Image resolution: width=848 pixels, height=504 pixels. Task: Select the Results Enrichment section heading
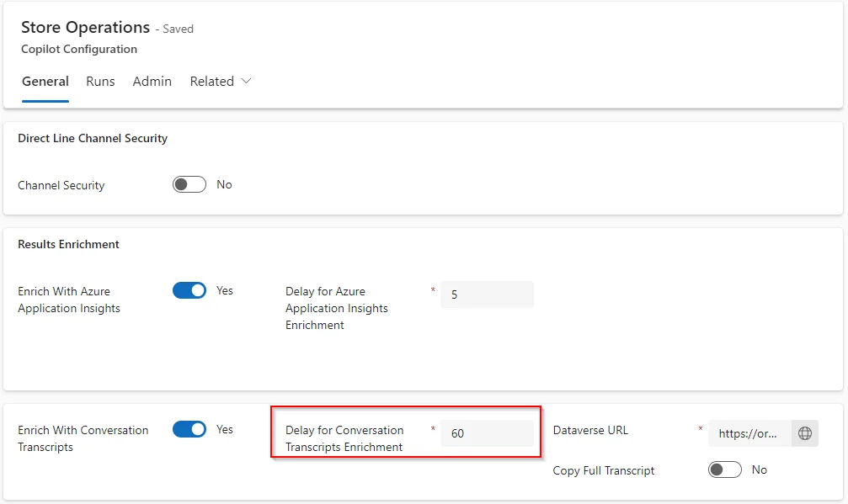pos(69,244)
